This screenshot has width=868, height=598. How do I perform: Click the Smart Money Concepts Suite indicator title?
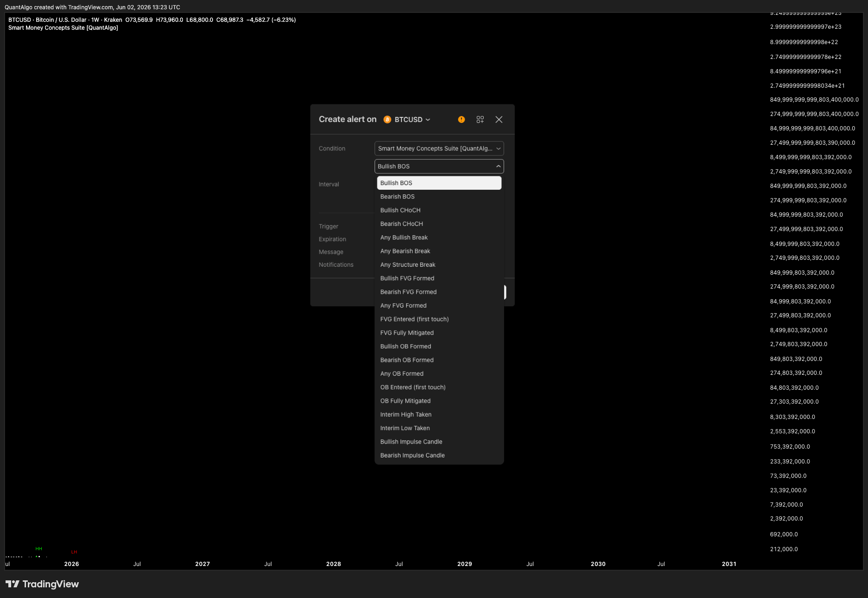click(63, 28)
